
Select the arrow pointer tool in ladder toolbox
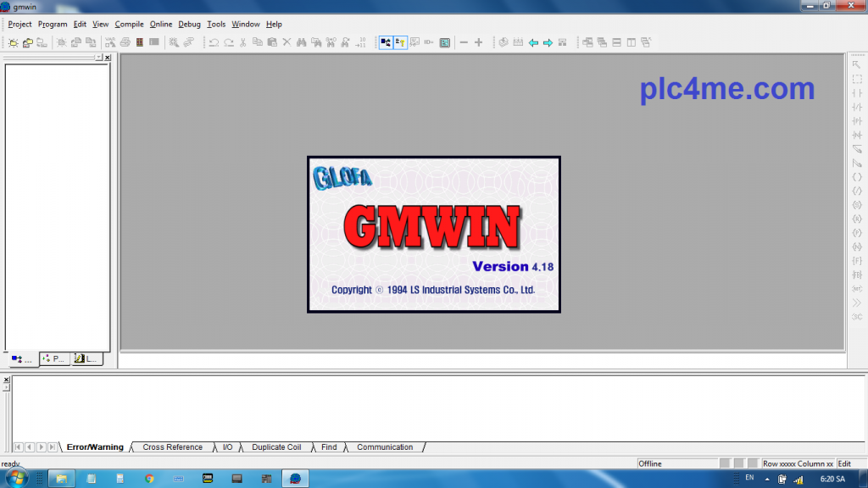(857, 65)
